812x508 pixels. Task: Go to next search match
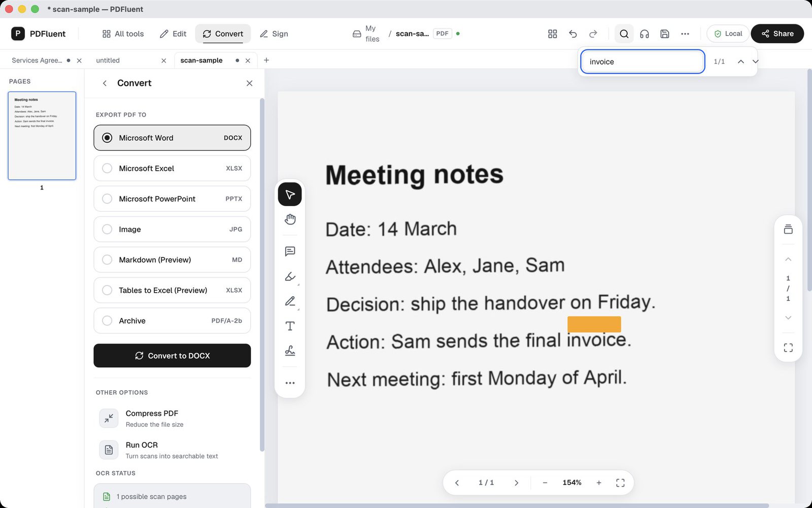[x=755, y=61]
